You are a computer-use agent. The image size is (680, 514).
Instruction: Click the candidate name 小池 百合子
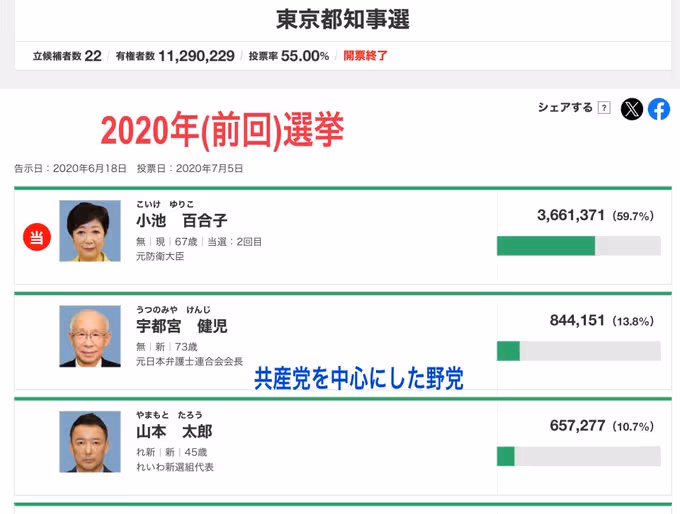coord(182,220)
